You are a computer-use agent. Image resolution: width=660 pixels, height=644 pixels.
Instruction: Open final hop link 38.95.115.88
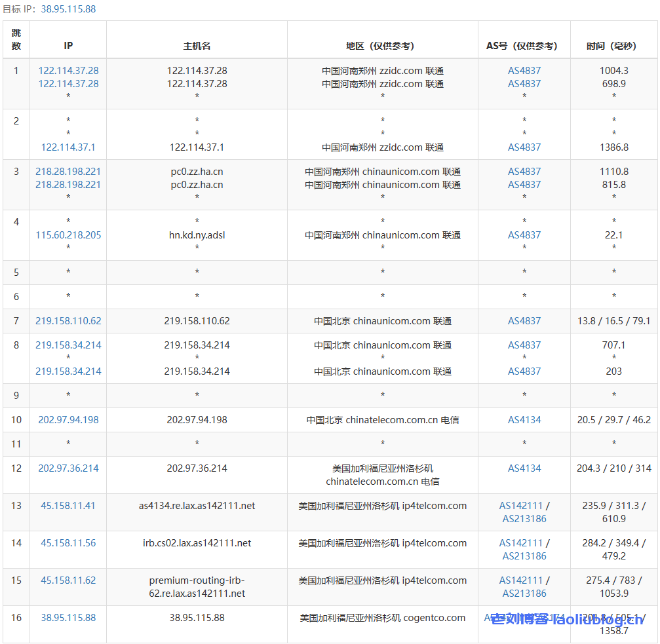point(68,618)
